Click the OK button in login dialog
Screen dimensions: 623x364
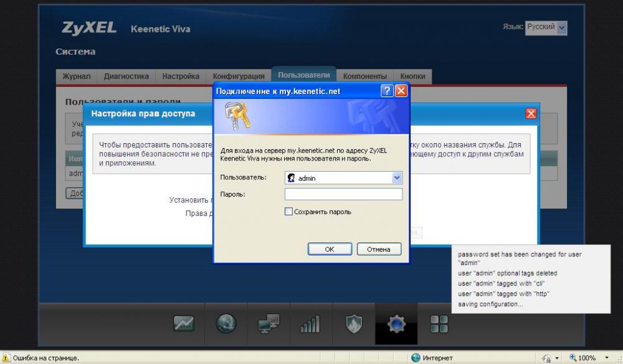tap(330, 250)
